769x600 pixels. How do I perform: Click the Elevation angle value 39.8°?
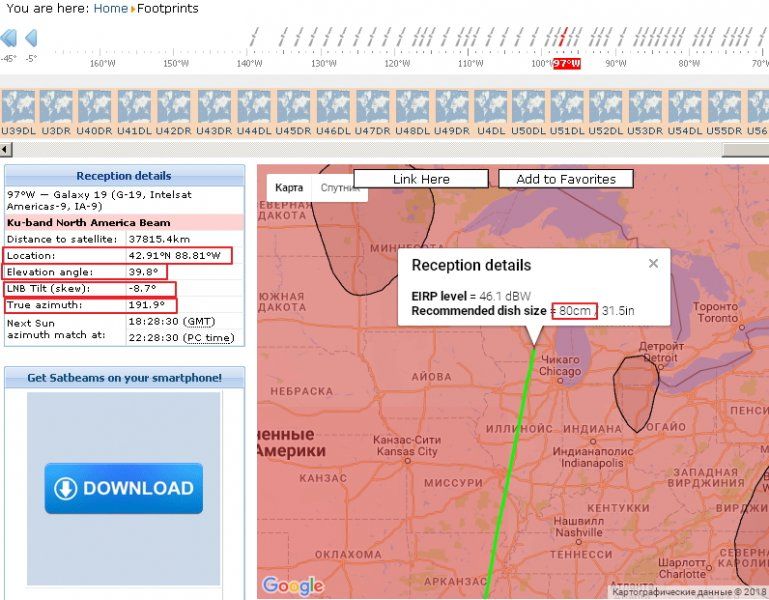(143, 272)
